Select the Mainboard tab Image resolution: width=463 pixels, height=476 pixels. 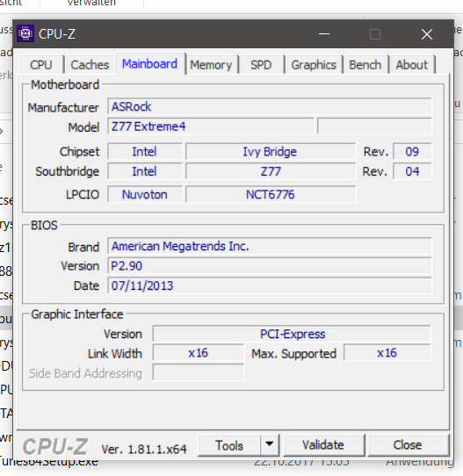click(x=150, y=64)
